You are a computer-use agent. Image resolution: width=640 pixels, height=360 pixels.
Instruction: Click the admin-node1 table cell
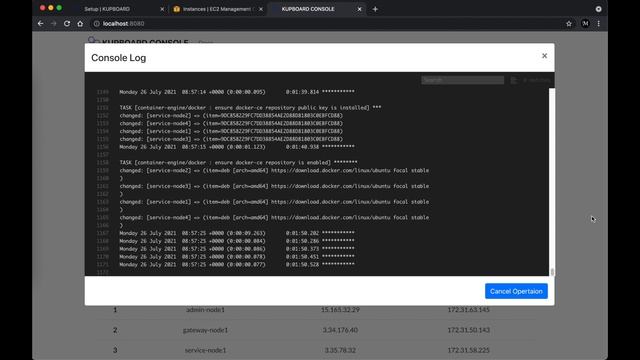205,310
